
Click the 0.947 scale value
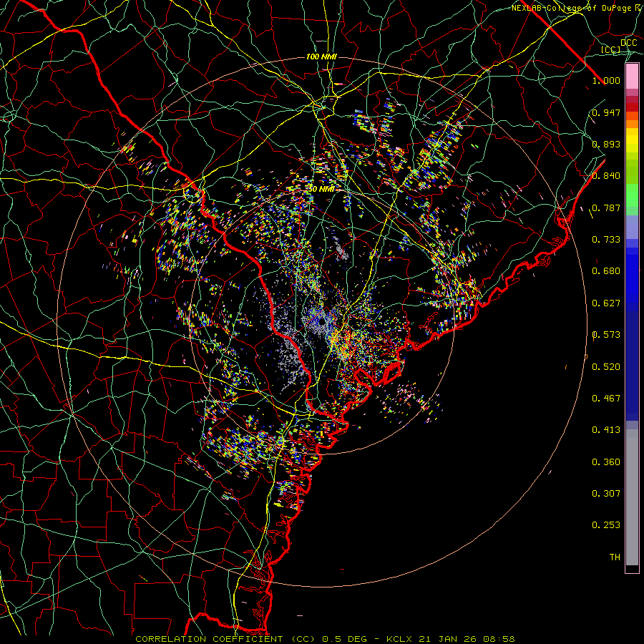606,112
